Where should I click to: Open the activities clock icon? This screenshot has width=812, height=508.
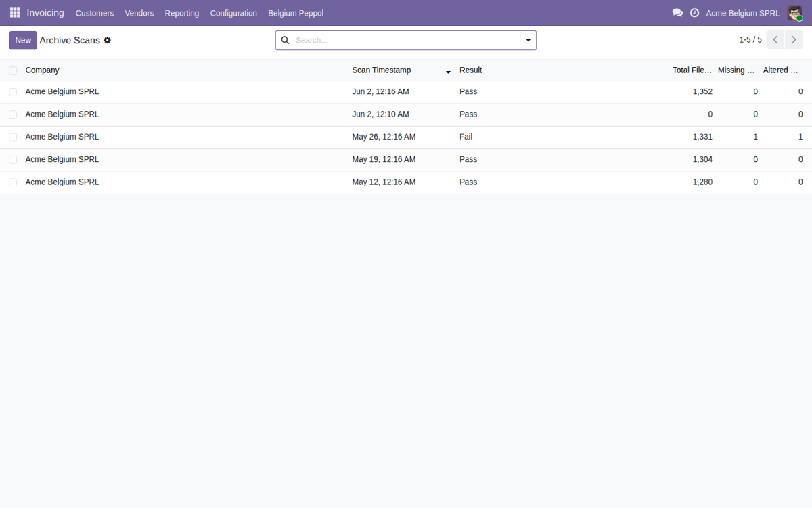[x=695, y=13]
